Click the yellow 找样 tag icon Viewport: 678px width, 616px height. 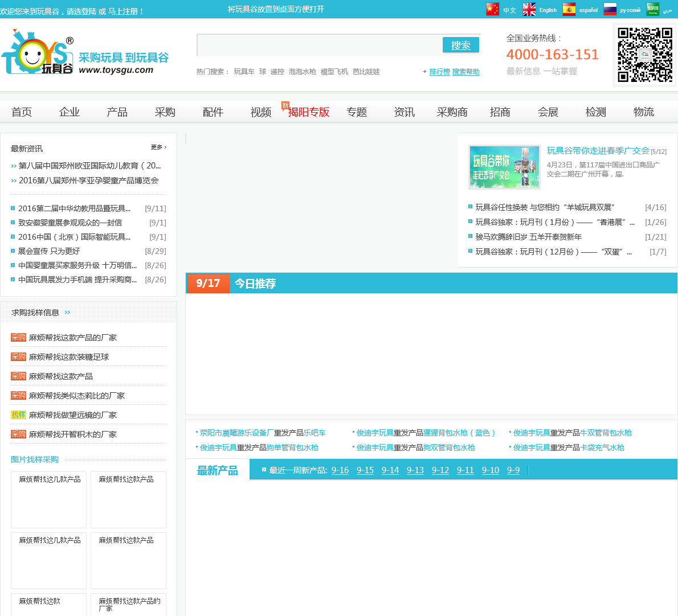pos(18,414)
